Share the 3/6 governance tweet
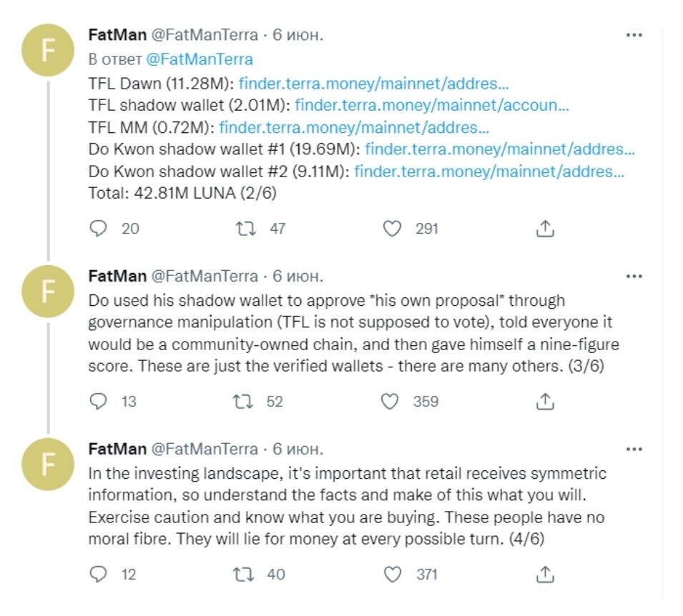 click(545, 401)
